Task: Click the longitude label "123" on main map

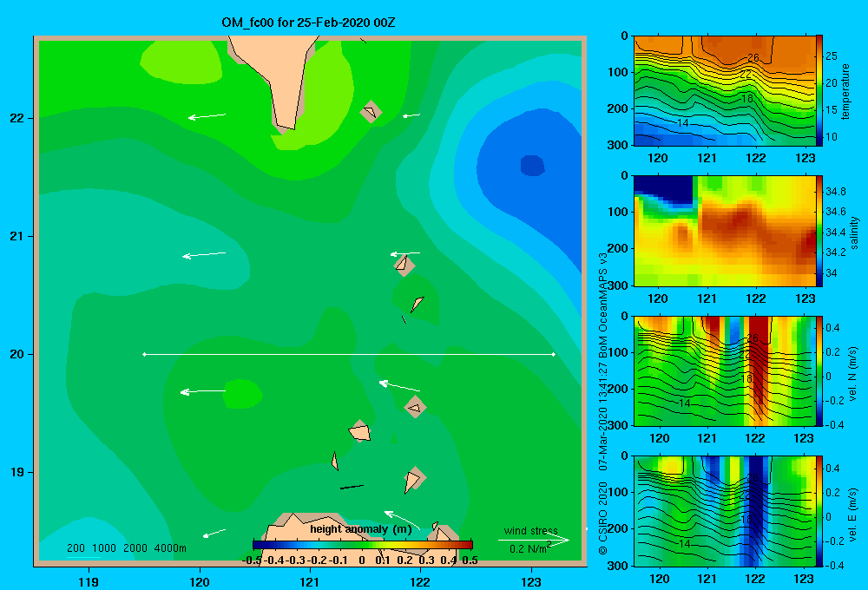Action: coord(531,581)
